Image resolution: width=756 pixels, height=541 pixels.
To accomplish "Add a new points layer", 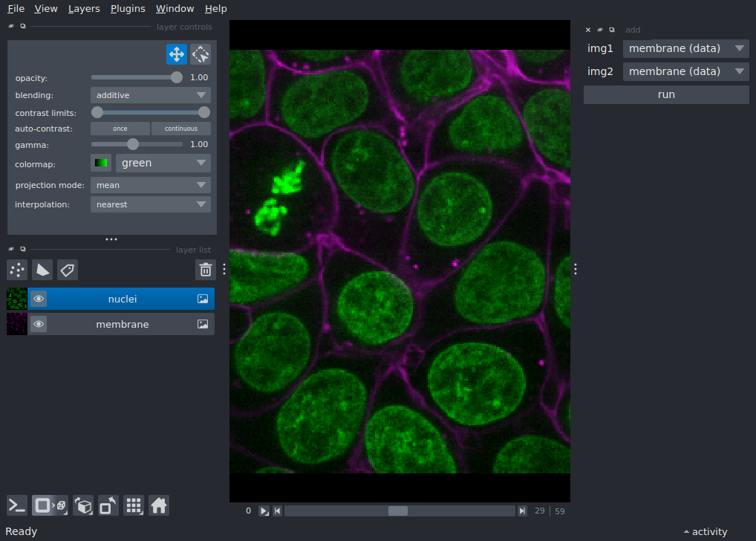I will (17, 270).
